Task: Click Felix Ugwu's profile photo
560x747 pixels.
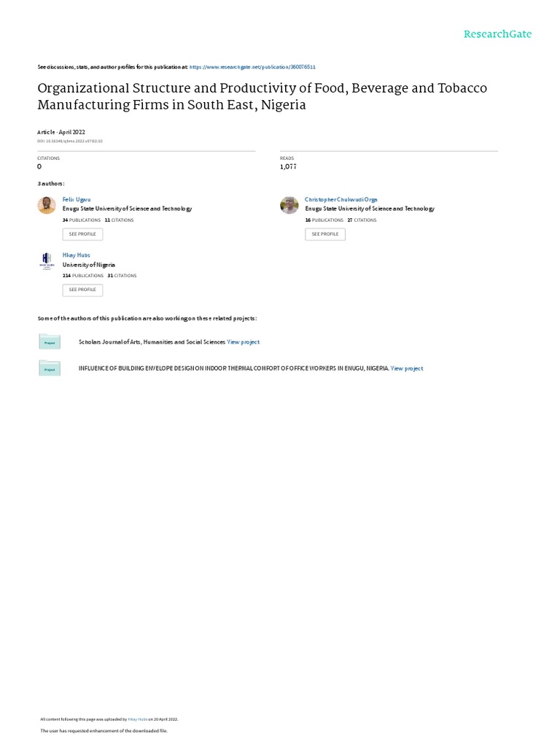Action: tap(47, 205)
